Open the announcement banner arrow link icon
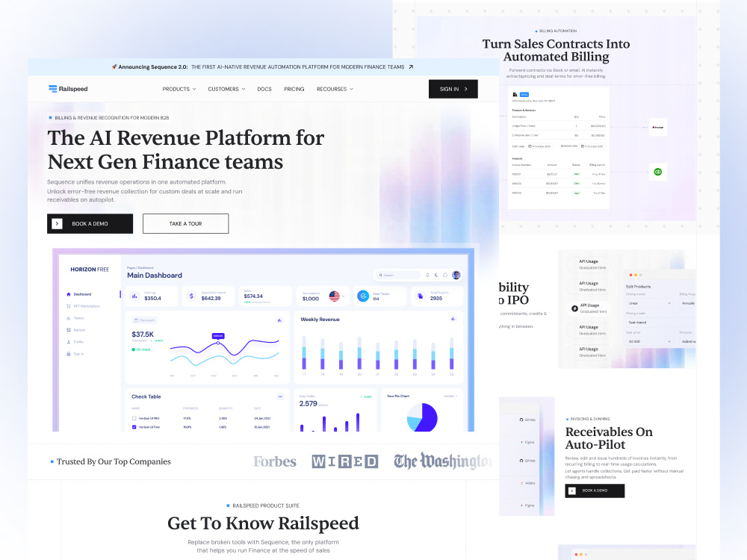Image resolution: width=747 pixels, height=560 pixels. click(x=411, y=67)
